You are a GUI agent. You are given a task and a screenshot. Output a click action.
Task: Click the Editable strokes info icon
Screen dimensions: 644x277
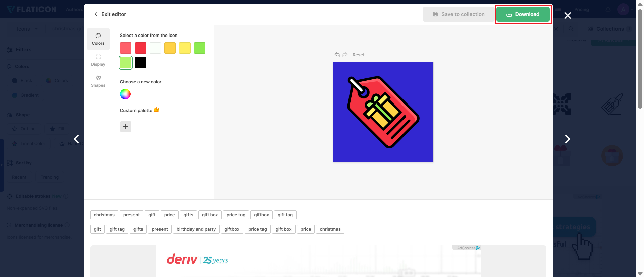[66, 196]
